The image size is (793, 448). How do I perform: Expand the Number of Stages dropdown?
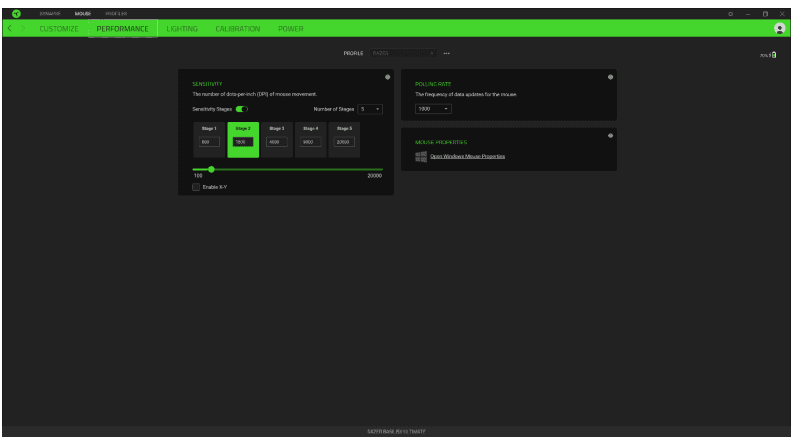[x=370, y=109]
